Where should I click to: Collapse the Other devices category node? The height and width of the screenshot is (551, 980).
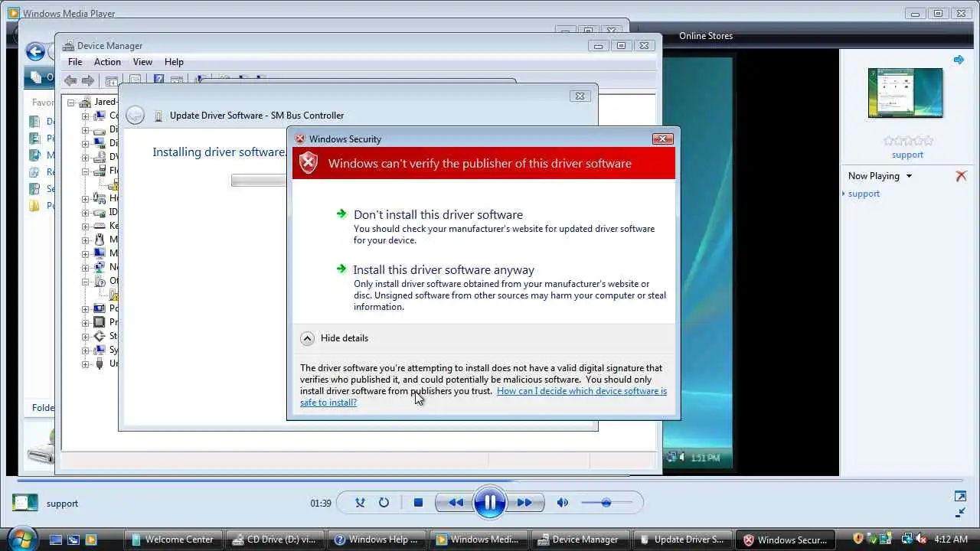pos(86,282)
